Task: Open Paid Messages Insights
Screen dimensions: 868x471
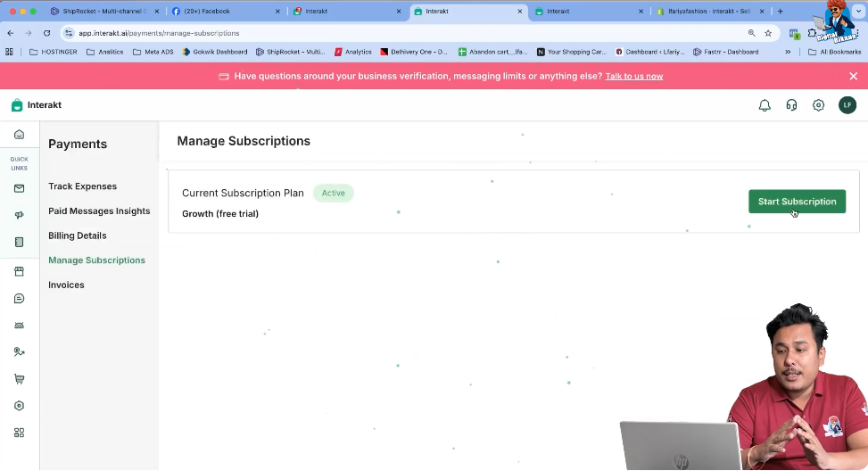Action: pyautogui.click(x=99, y=211)
